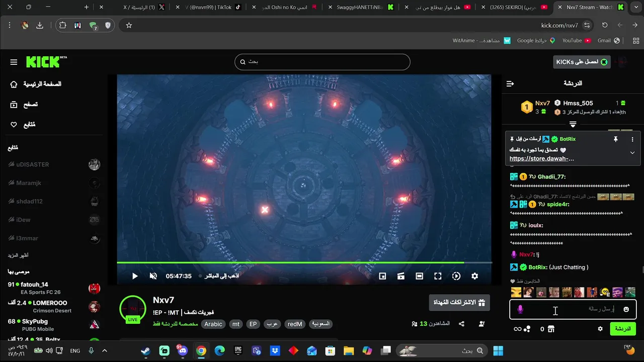Open shdad112 channel in sidebar
The width and height of the screenshot is (644, 362).
click(54, 201)
